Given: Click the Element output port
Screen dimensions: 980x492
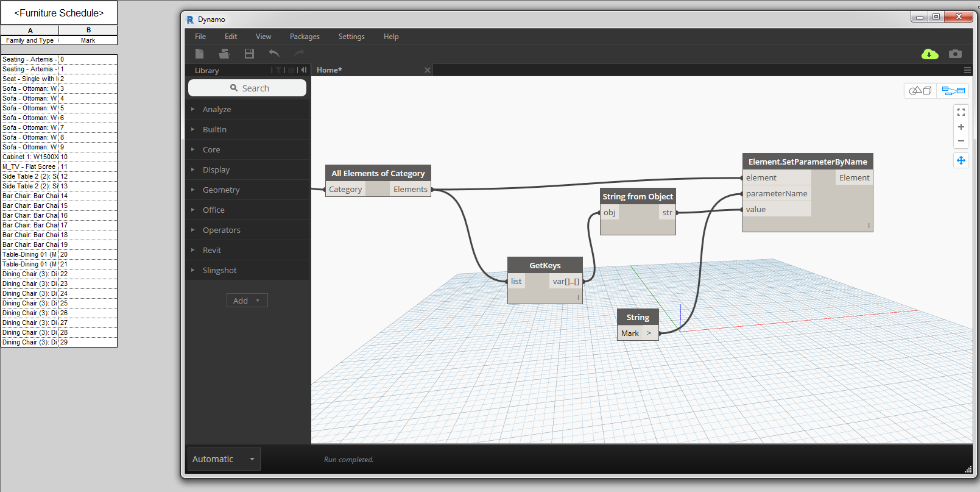Looking at the screenshot, I should [x=854, y=177].
